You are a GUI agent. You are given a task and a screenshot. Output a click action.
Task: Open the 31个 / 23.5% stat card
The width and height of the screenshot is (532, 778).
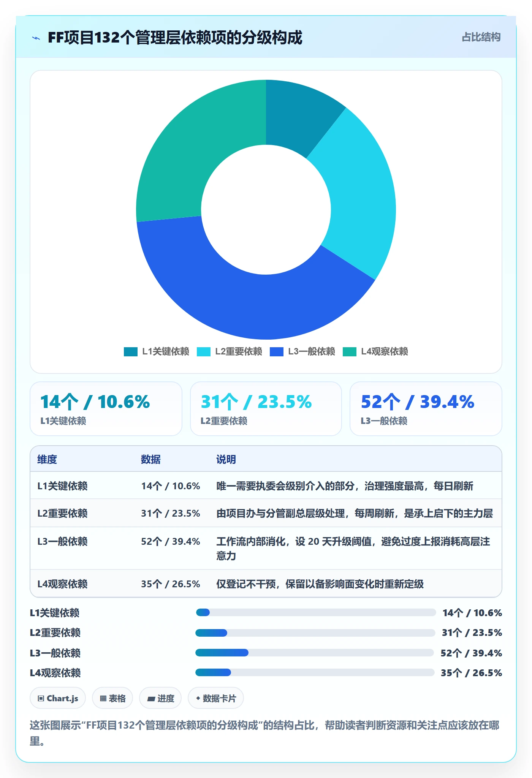(x=266, y=409)
